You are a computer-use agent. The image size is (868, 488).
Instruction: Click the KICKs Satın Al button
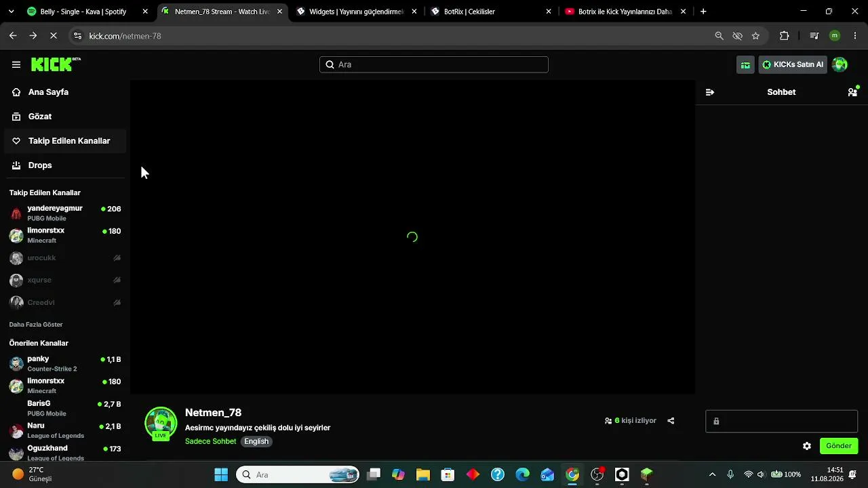pyautogui.click(x=793, y=64)
